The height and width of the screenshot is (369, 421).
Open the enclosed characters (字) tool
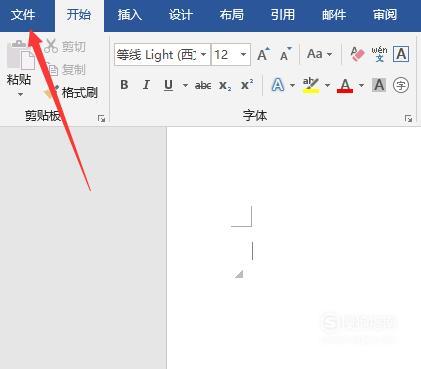401,85
